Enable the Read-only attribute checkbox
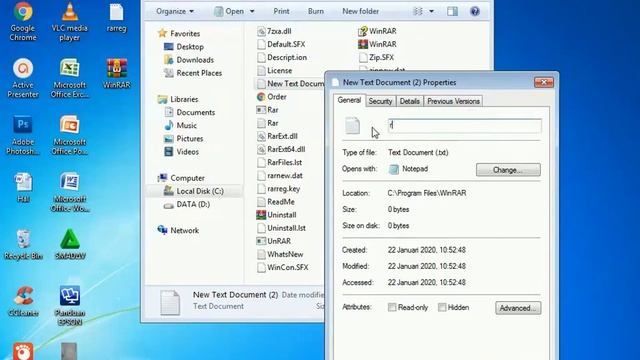The height and width of the screenshot is (360, 640). pos(392,307)
